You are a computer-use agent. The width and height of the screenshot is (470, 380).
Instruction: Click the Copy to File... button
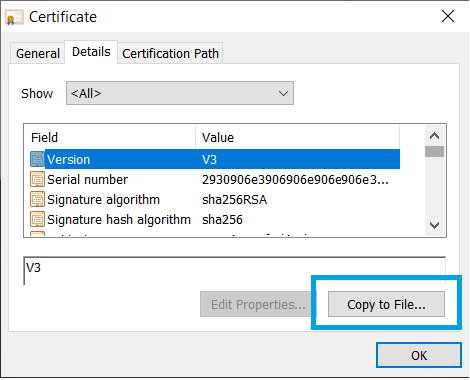[x=386, y=304]
